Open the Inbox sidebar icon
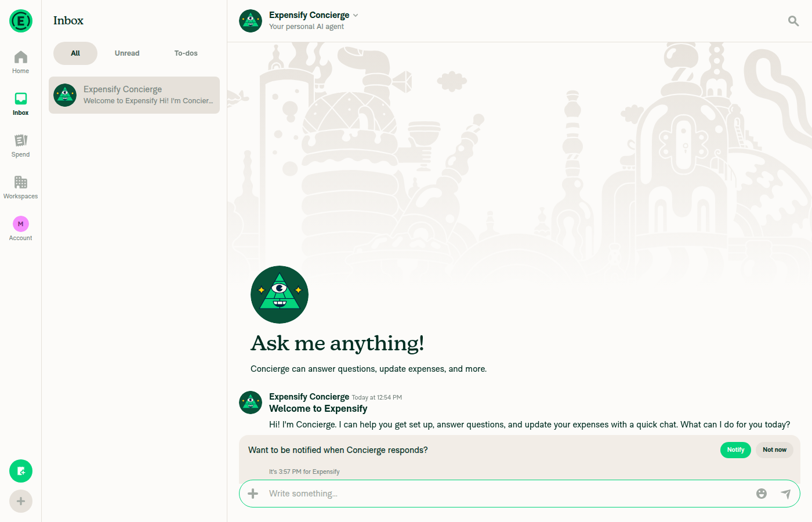 pos(21,104)
